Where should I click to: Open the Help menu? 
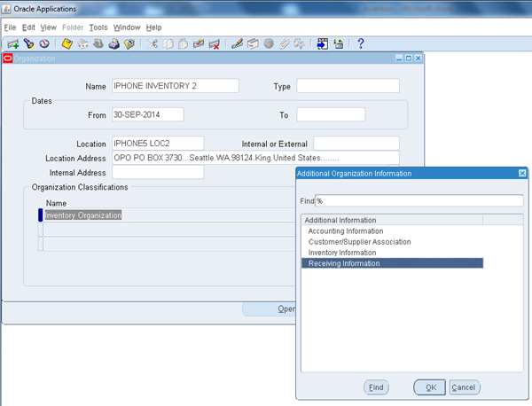point(153,27)
